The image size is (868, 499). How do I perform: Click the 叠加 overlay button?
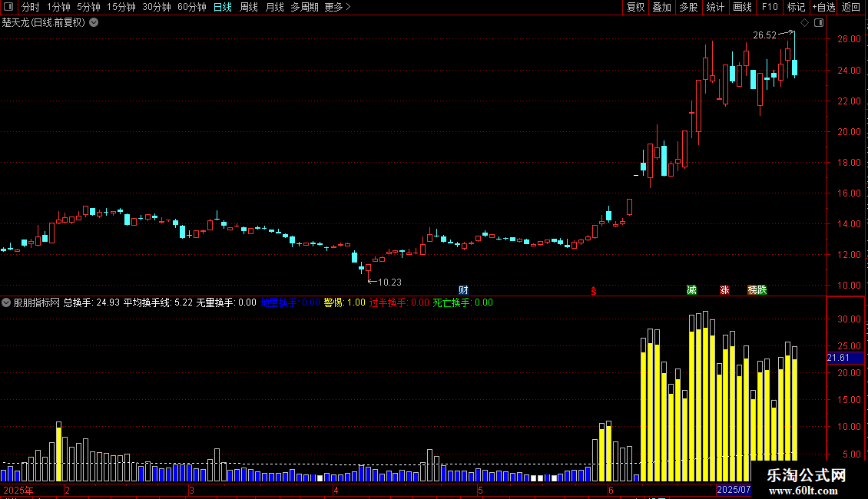tap(662, 7)
